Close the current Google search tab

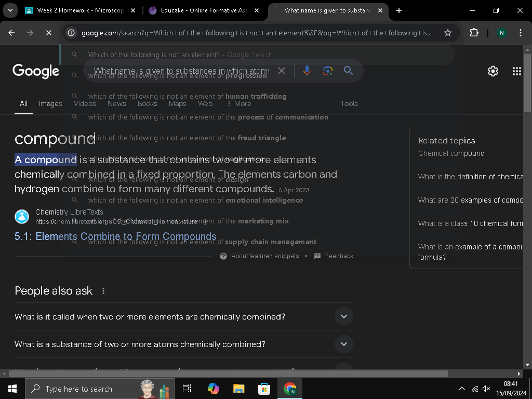pyautogui.click(x=380, y=10)
